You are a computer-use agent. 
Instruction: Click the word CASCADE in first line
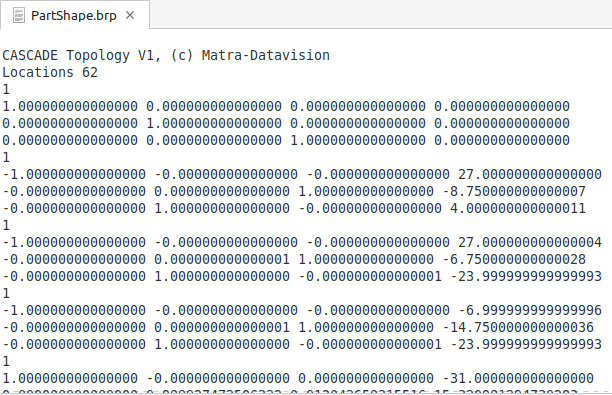click(x=30, y=55)
